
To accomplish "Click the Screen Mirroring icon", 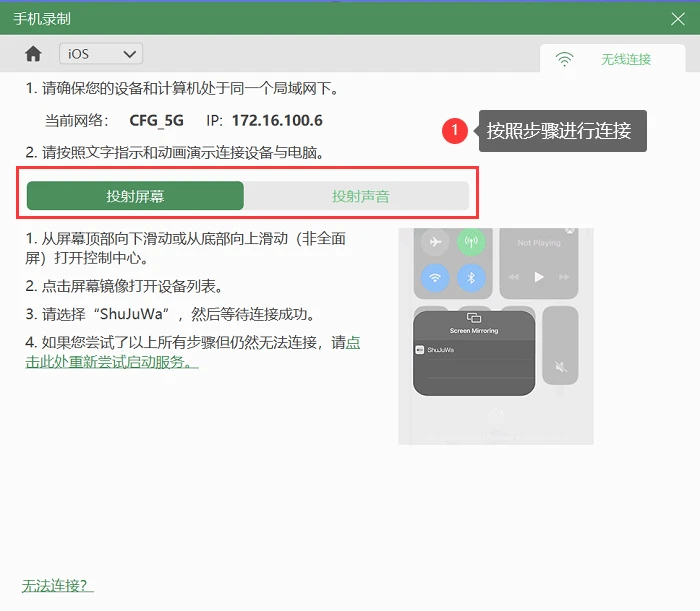I will pyautogui.click(x=474, y=318).
